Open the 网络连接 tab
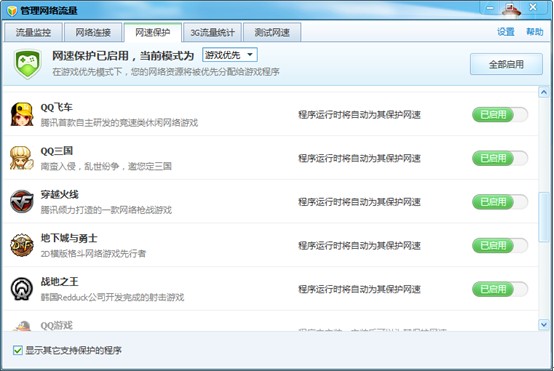This screenshot has height=371, width=554. tap(93, 33)
